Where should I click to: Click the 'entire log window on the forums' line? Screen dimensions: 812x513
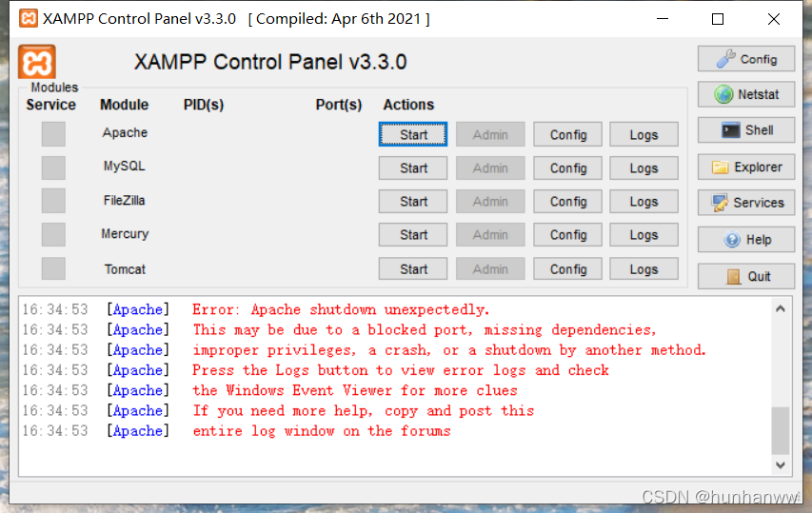pos(322,431)
